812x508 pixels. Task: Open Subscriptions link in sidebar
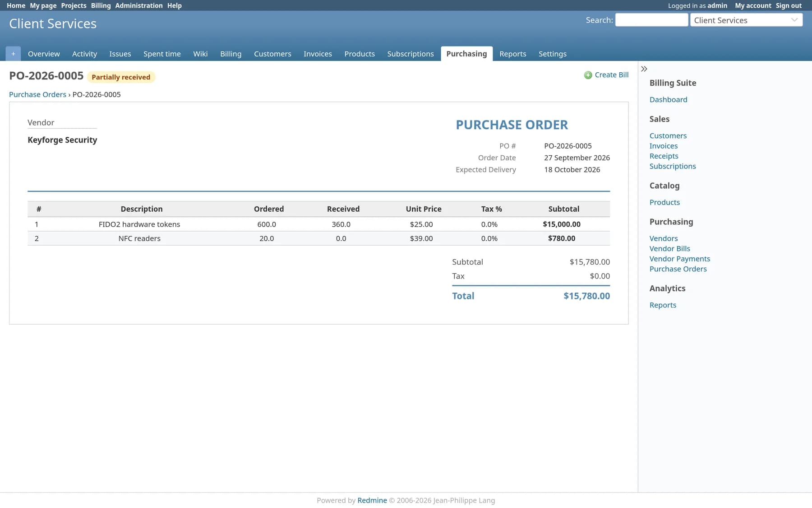tap(673, 166)
